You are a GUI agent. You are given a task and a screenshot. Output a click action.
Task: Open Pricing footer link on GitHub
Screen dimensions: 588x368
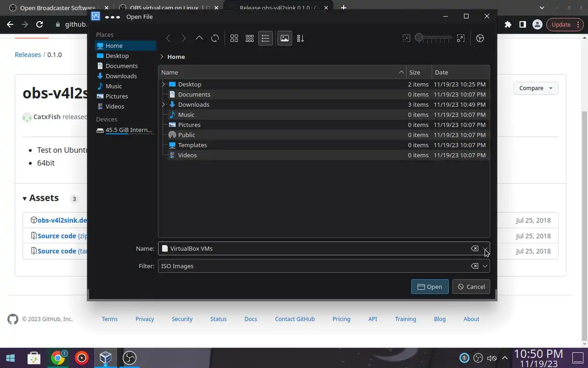point(341,319)
